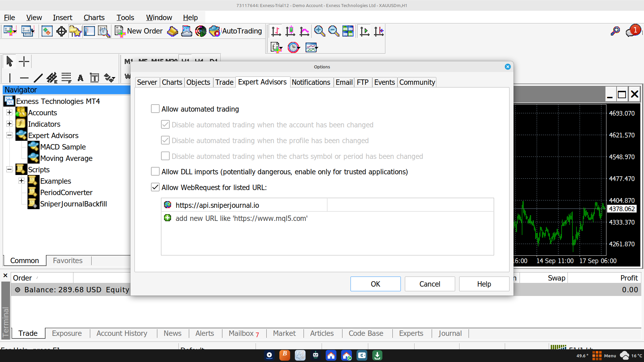Toggle the Navigator folder-star icon

(75, 31)
